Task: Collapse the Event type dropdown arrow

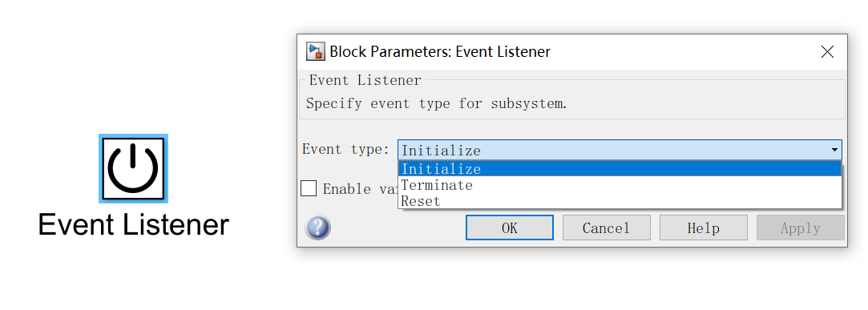Action: tap(834, 150)
